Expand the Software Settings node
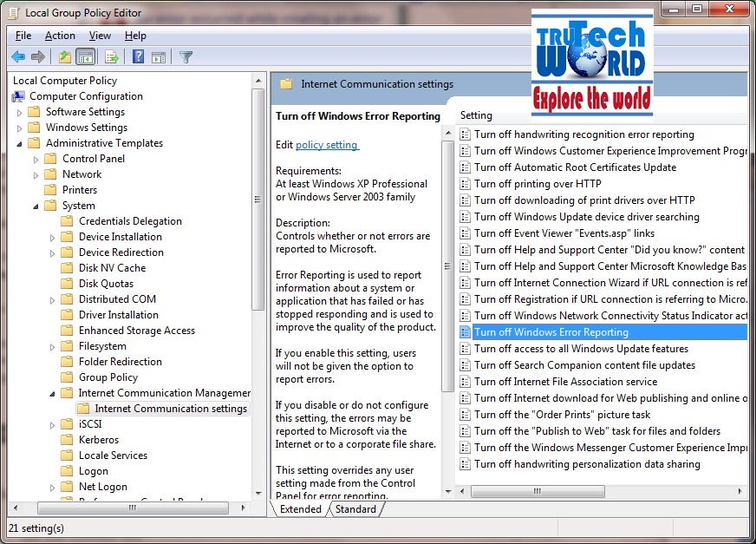 tap(19, 113)
